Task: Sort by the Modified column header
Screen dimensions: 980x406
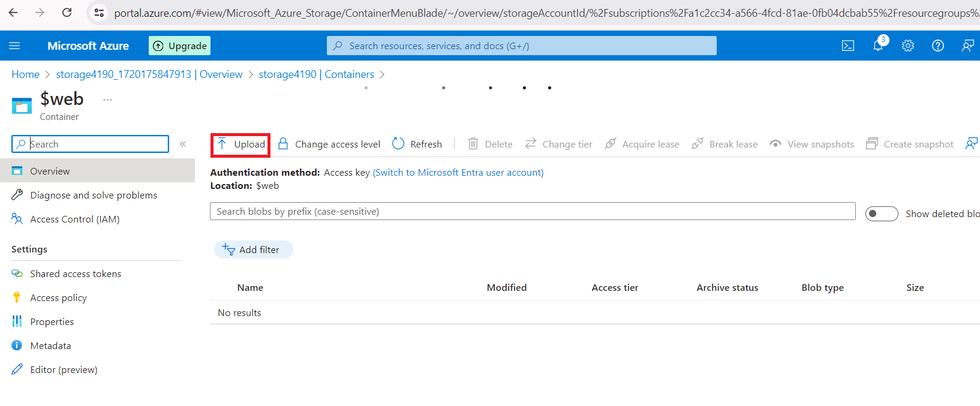Action: [507, 287]
